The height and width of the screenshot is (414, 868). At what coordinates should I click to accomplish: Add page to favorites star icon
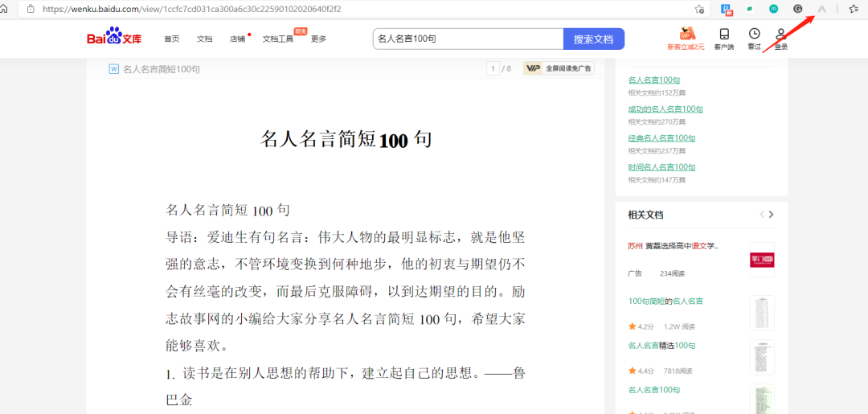(x=699, y=9)
